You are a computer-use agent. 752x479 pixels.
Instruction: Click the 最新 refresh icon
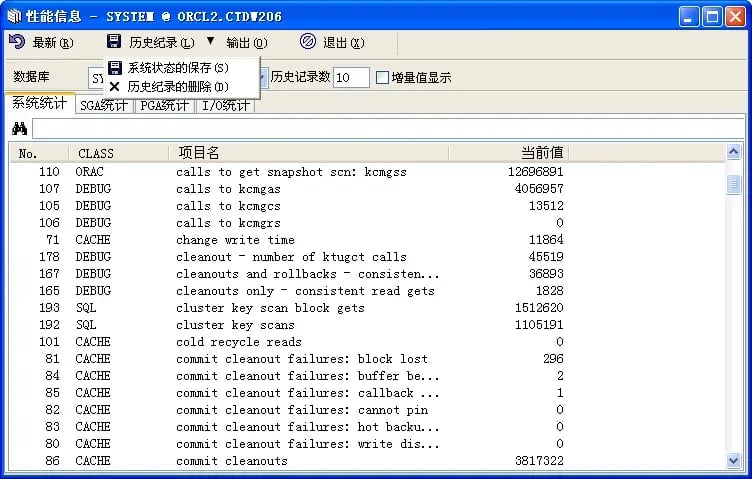17,42
